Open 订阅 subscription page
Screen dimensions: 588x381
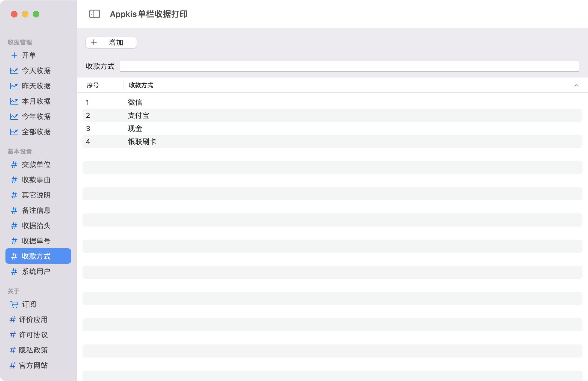38,304
